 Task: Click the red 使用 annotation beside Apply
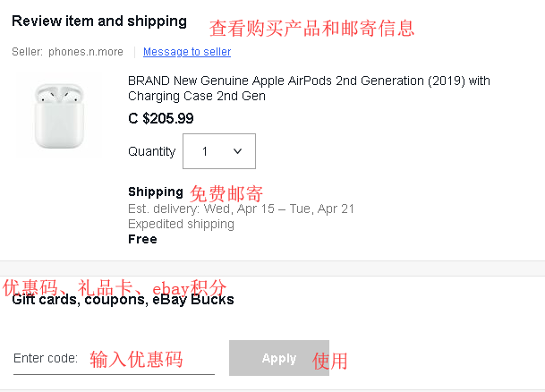[x=329, y=362]
